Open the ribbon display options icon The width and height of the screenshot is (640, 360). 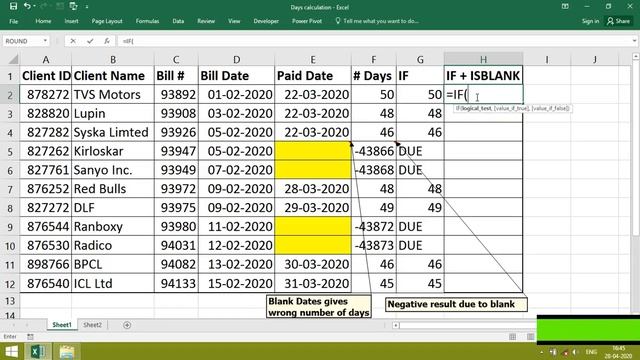click(565, 7)
